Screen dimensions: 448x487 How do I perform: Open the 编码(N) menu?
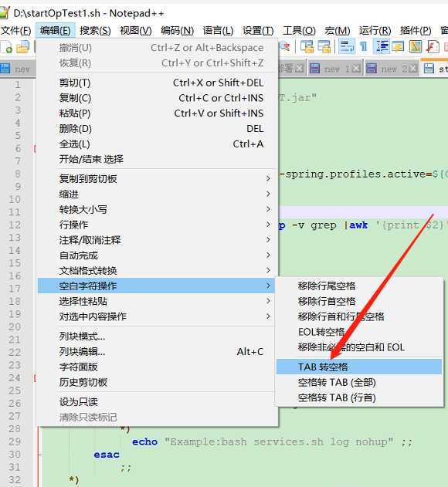click(x=177, y=31)
